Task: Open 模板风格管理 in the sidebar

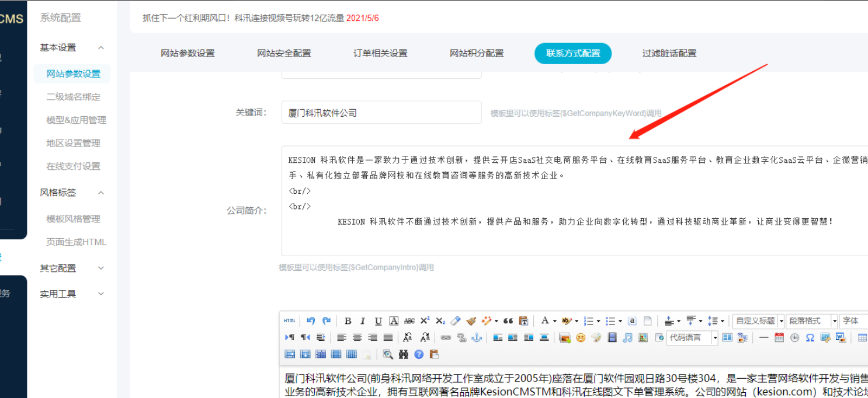Action: coord(74,219)
